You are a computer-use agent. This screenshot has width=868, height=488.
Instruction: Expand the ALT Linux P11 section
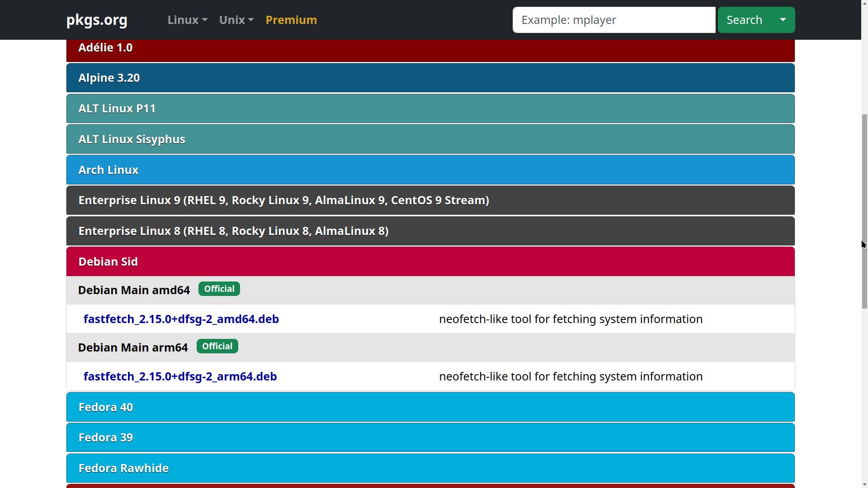click(430, 108)
